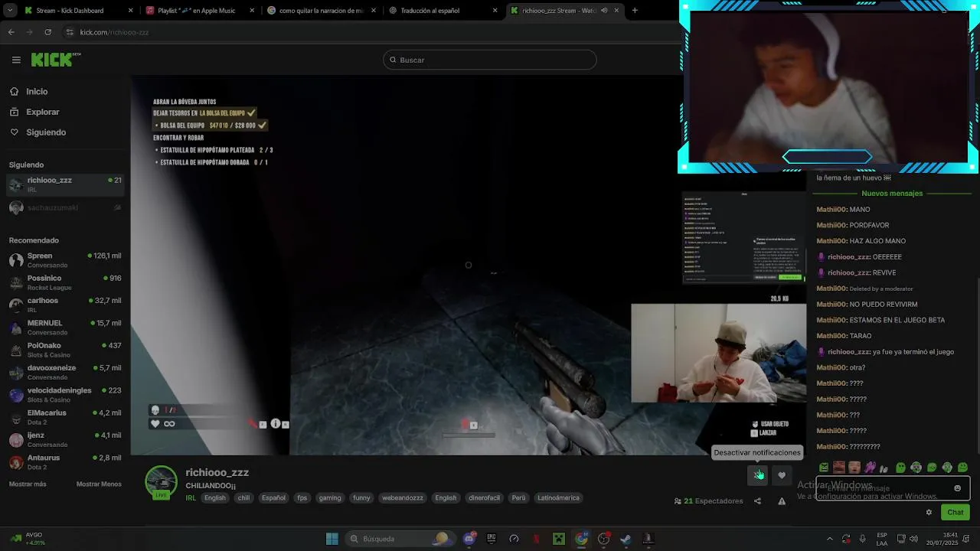Image resolution: width=980 pixels, height=551 pixels.
Task: Collapse list with Mostrar Menos
Action: [99, 484]
